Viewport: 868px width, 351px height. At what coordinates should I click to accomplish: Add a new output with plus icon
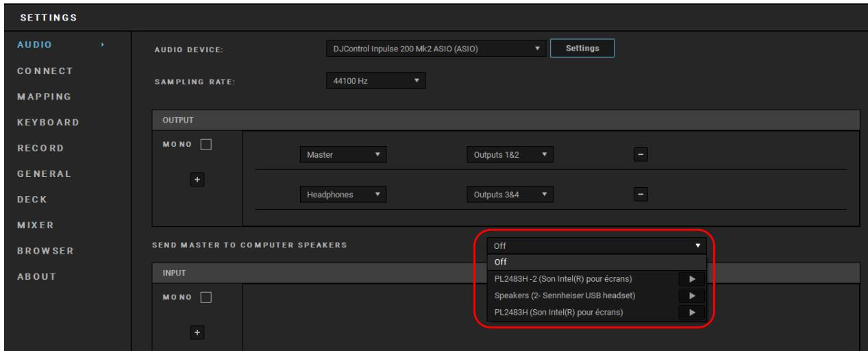[197, 180]
